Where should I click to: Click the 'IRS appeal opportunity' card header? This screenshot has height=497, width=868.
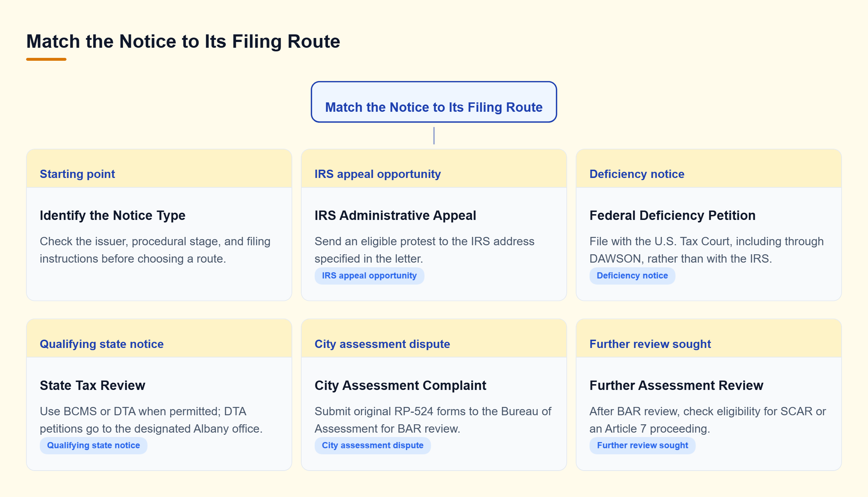[434, 169]
